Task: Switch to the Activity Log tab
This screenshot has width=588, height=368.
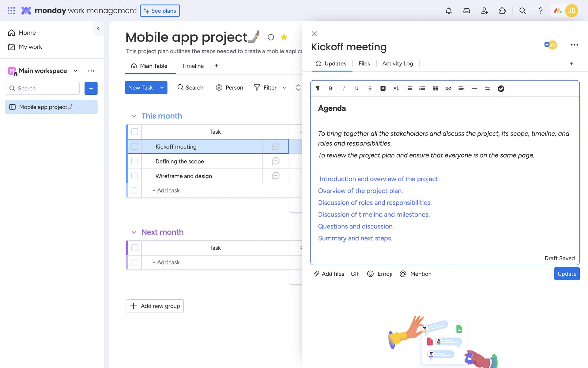Action: click(x=398, y=63)
